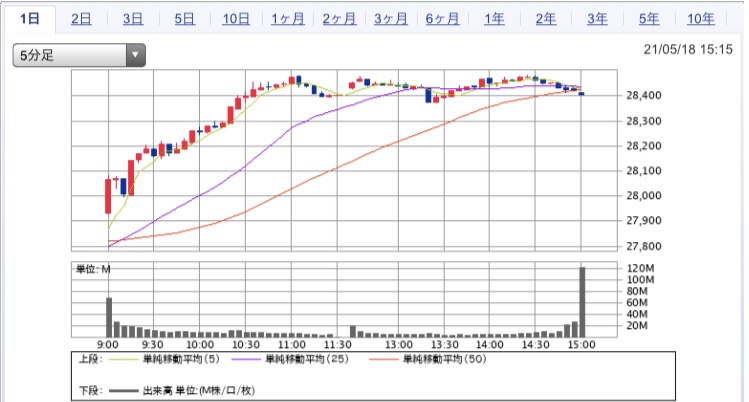Click the 40M volume axis label

click(637, 314)
